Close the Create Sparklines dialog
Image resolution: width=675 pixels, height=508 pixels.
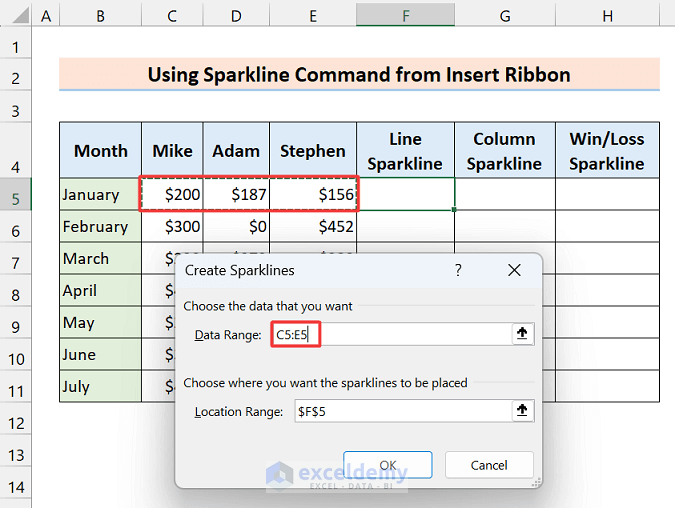pyautogui.click(x=514, y=270)
